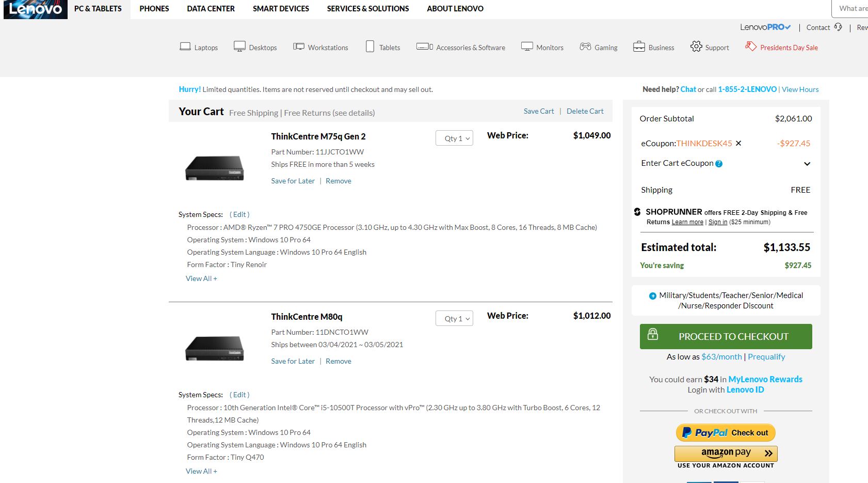This screenshot has height=483, width=868.
Task: Select the Tablets icon
Action: point(370,46)
